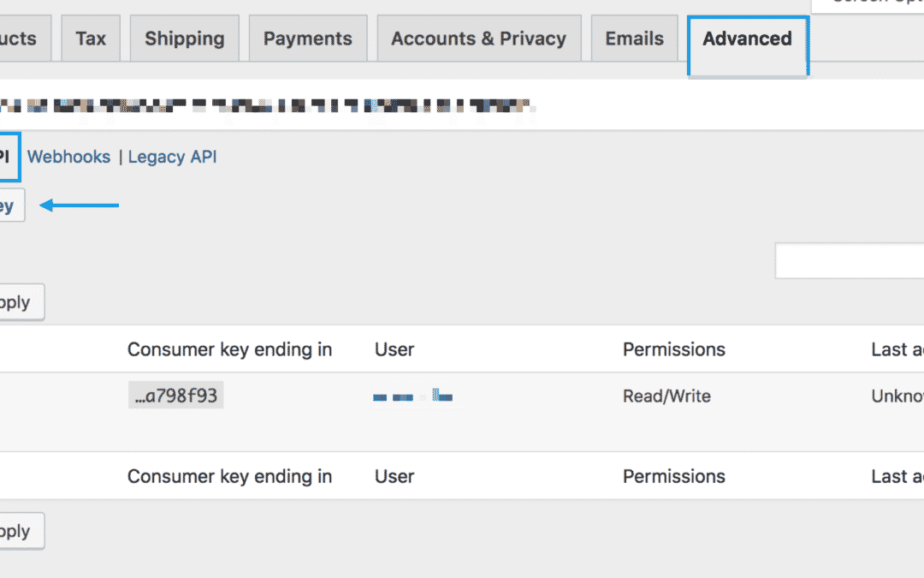Click the top Permissions column header
924x578 pixels.
tap(673, 349)
